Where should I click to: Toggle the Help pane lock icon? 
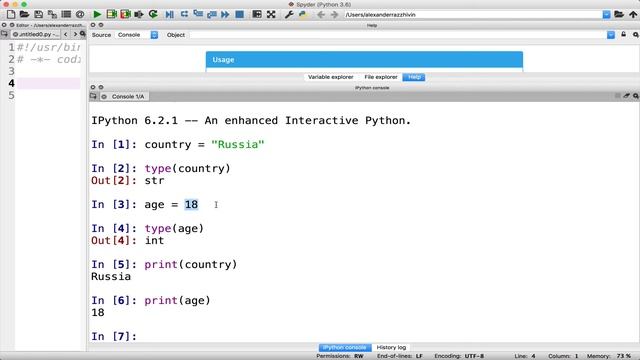point(624,35)
